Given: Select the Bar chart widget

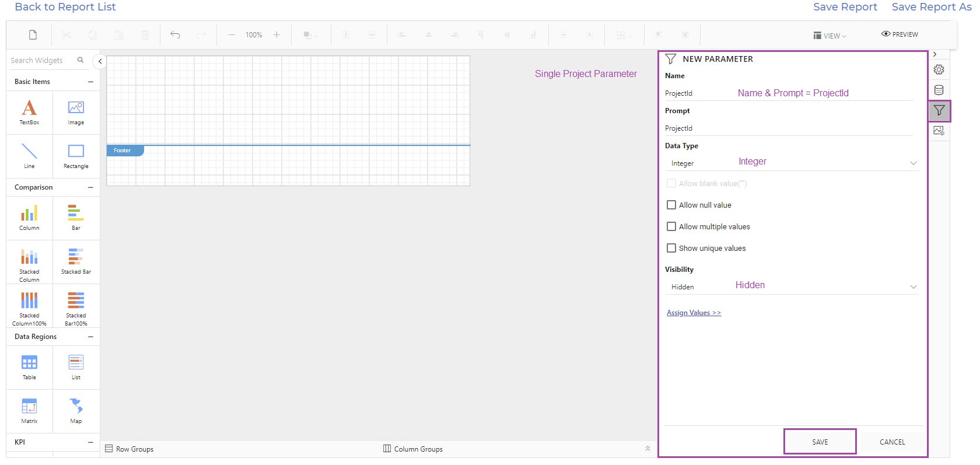Looking at the screenshot, I should 76,218.
